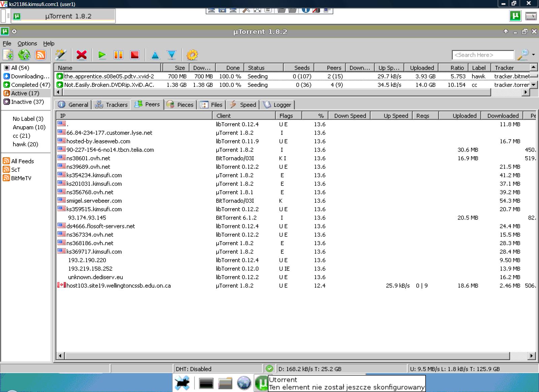
Task: Sort peers by Client column header
Action: click(244, 116)
